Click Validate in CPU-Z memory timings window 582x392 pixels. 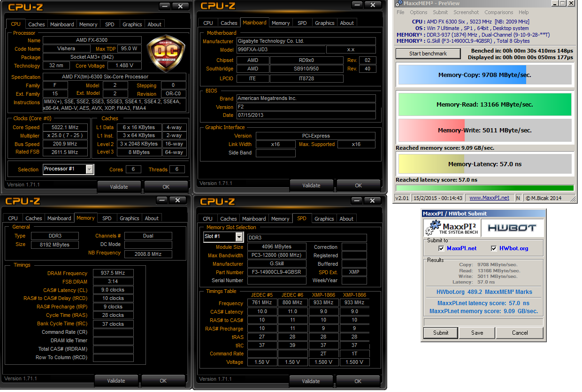[116, 381]
